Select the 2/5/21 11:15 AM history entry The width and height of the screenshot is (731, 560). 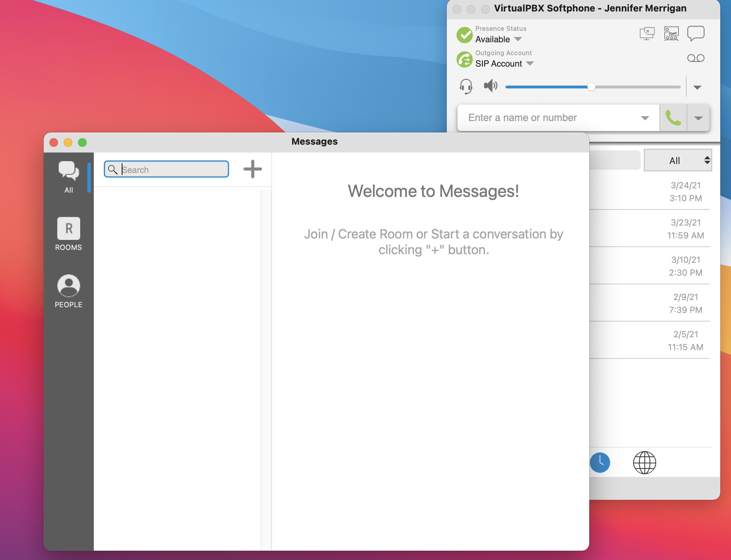(x=650, y=341)
